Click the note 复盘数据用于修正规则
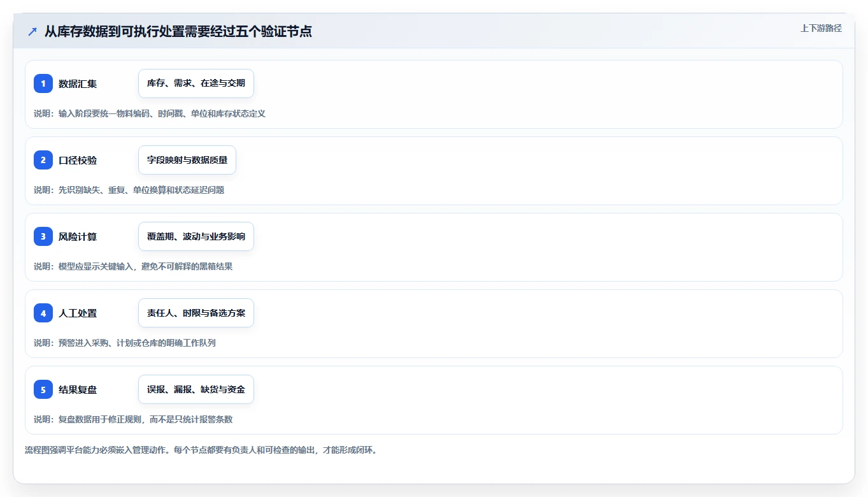The image size is (868, 497). coord(133,419)
